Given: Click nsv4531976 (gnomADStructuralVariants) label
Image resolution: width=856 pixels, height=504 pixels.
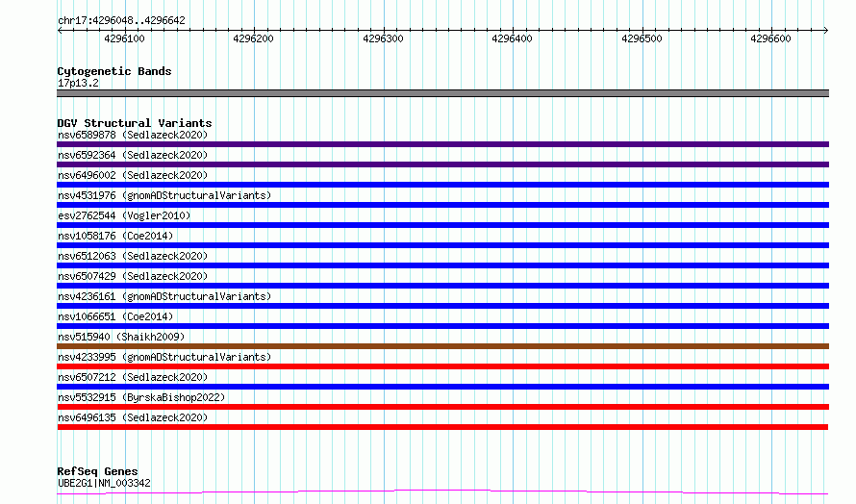Looking at the screenshot, I should pos(164,195).
